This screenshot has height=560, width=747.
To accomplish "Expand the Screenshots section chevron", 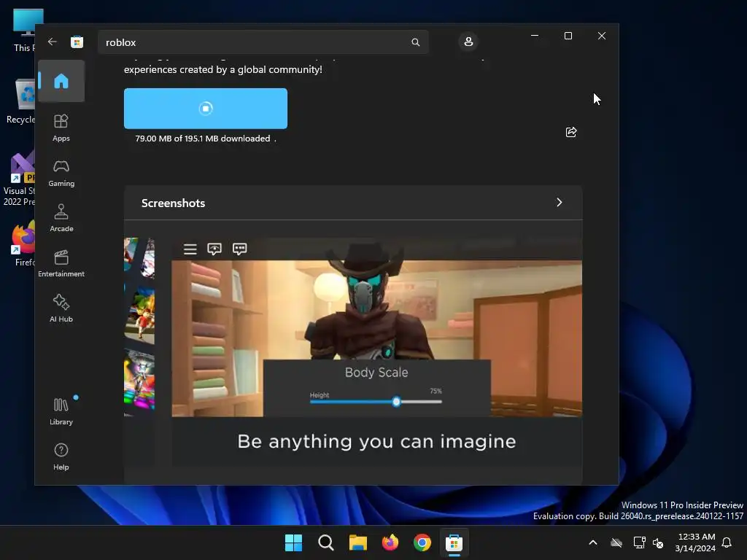I will (x=560, y=203).
